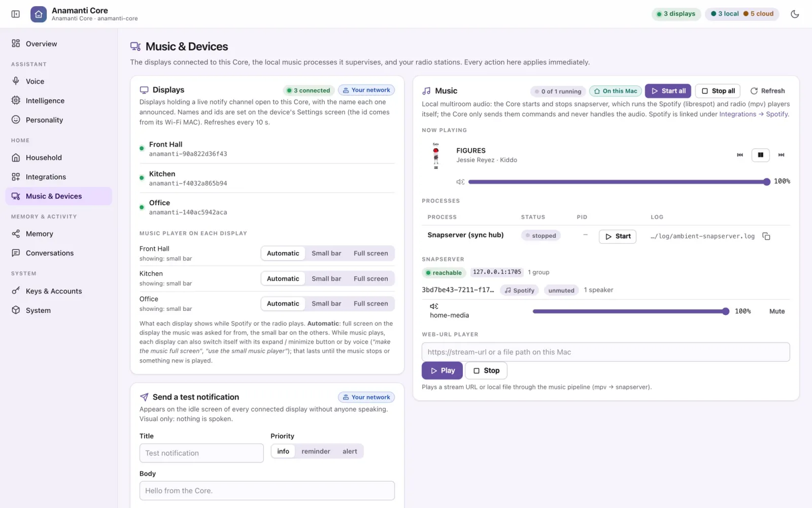
Task: Focus the web-URL stream input field
Action: (605, 352)
